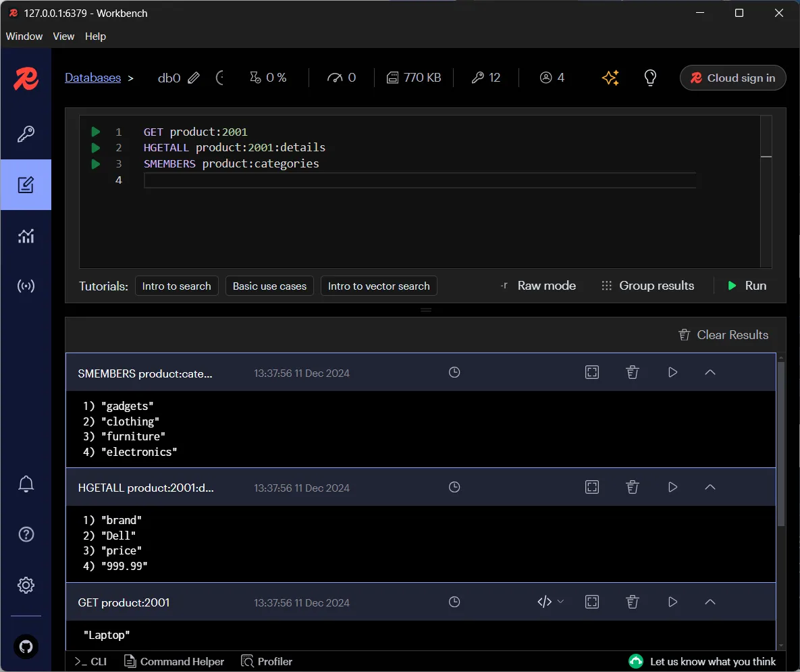Enable Group results
This screenshot has height=672, width=800.
point(647,286)
